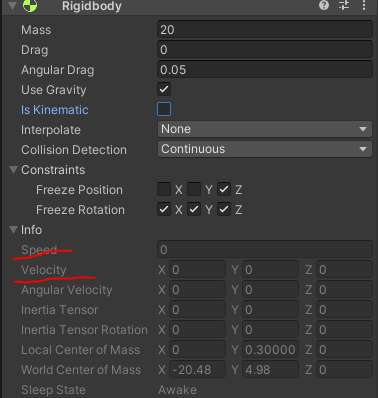The width and height of the screenshot is (378, 398).
Task: Click the Velocity X field
Action: 197,269
